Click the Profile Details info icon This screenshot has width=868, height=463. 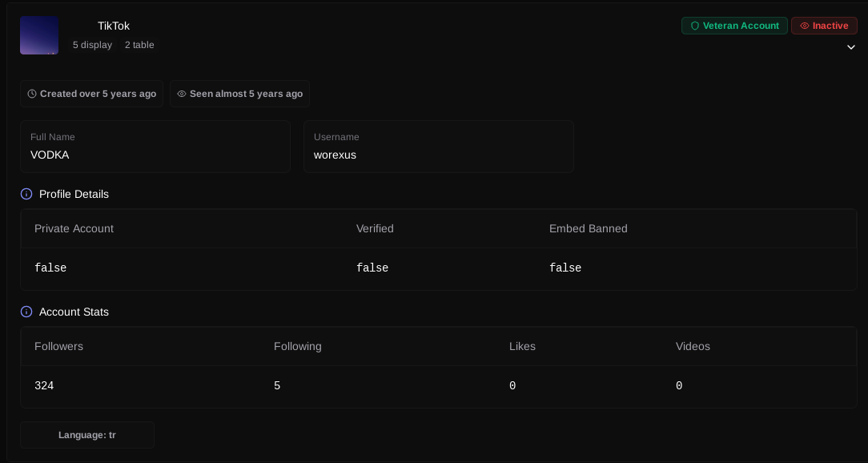coord(26,194)
